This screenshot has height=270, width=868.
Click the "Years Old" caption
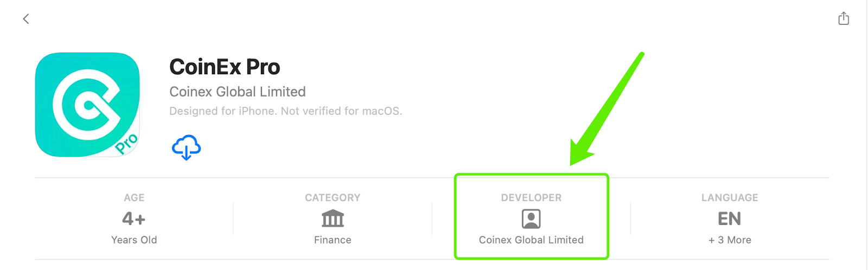(x=134, y=240)
